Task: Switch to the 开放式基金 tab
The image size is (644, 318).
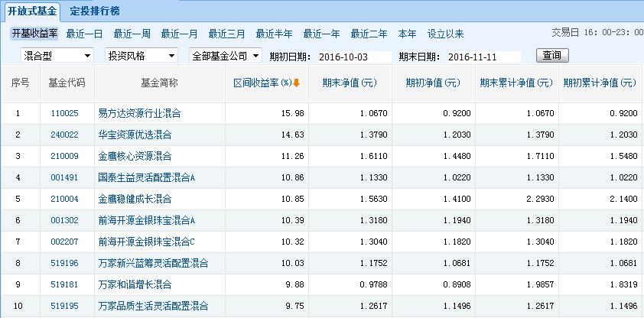Action: (31, 11)
